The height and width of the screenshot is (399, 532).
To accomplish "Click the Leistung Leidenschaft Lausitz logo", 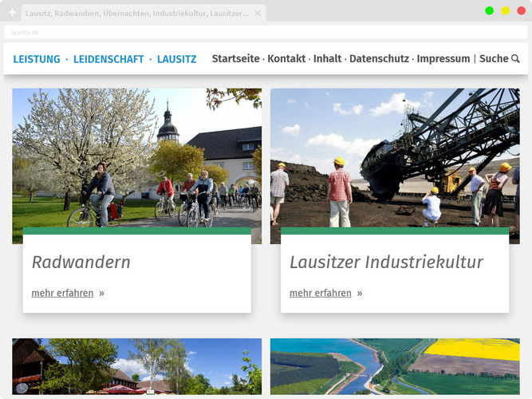I will pos(104,59).
